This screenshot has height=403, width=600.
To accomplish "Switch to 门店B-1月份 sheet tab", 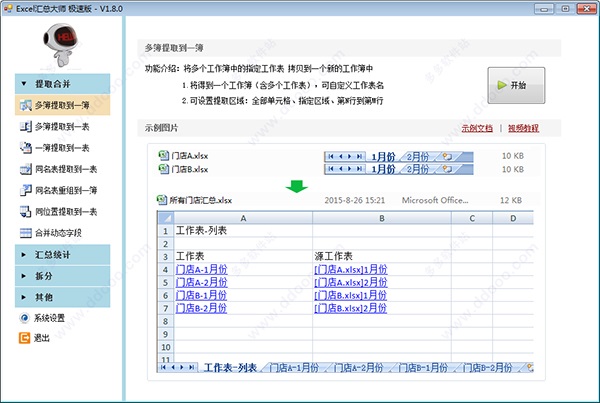I will click(x=423, y=368).
